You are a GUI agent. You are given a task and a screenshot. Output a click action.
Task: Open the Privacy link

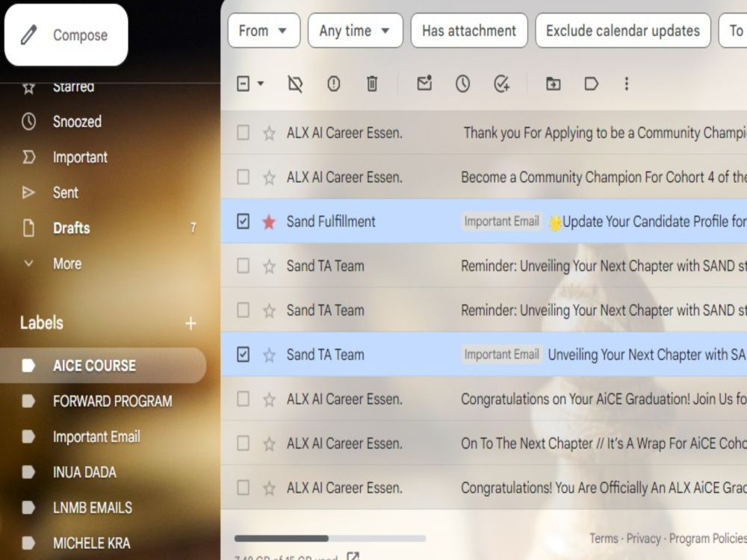[x=643, y=538]
